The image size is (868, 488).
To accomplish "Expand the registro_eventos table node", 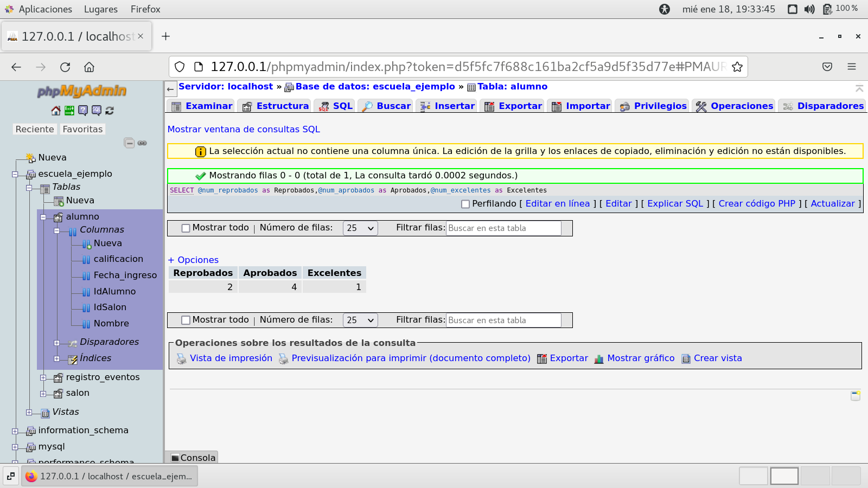I will coord(43,377).
